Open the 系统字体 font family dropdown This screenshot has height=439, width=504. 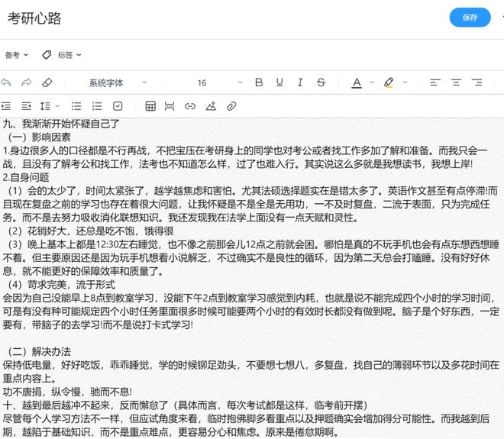click(118, 83)
